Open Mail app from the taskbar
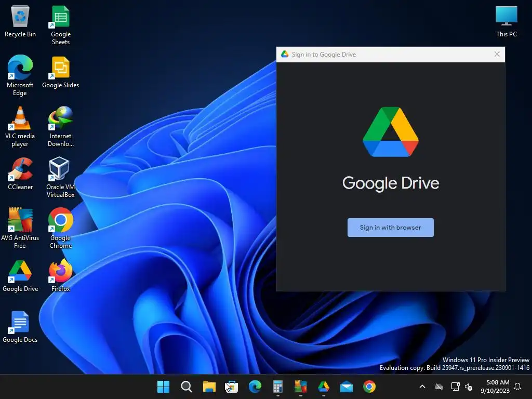The height and width of the screenshot is (399, 532). click(x=347, y=387)
